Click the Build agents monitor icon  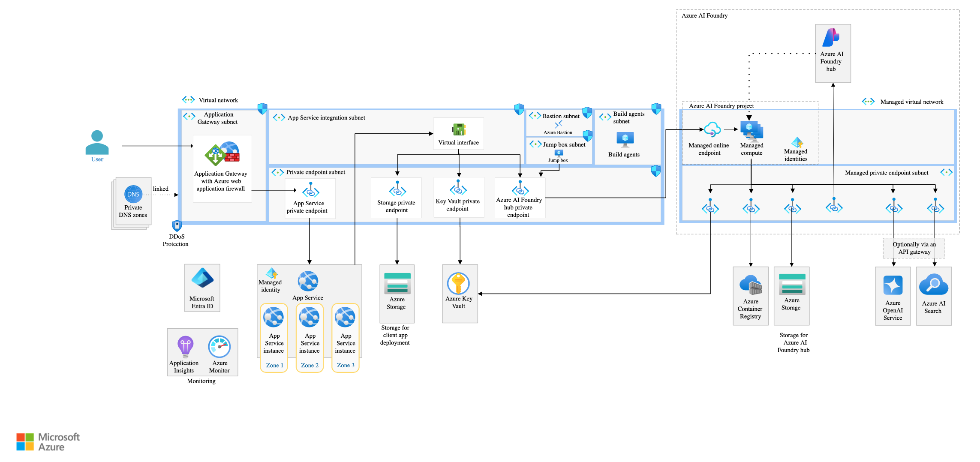click(625, 139)
